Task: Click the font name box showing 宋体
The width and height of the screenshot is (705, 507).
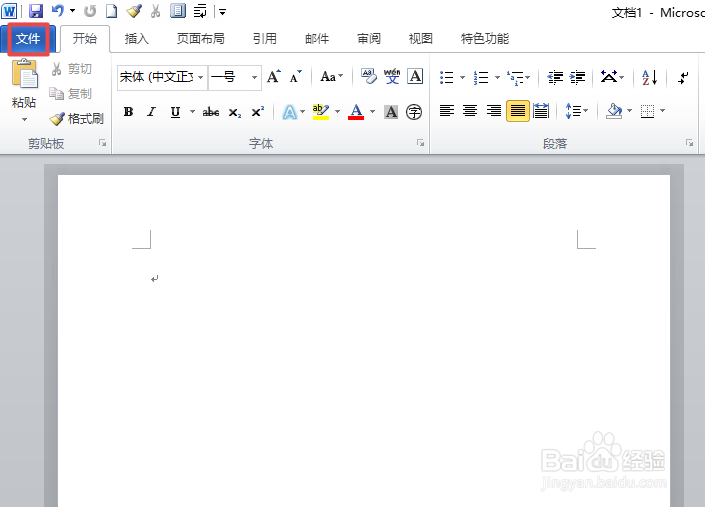Action: (156, 77)
